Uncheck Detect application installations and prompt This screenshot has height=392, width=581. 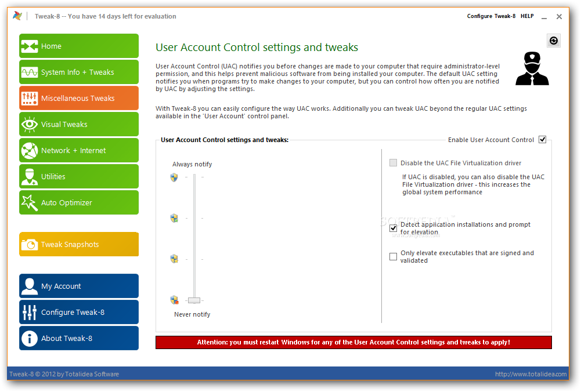(x=393, y=228)
